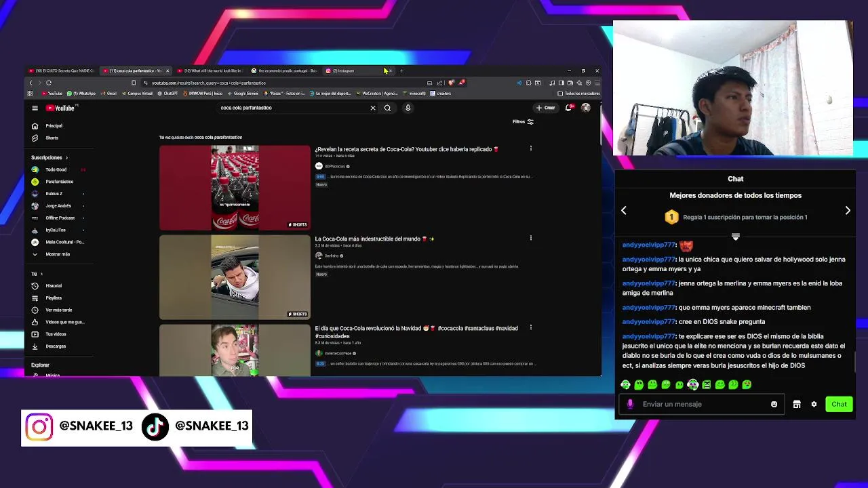Click the purple microphone icon in chat

[630, 405]
